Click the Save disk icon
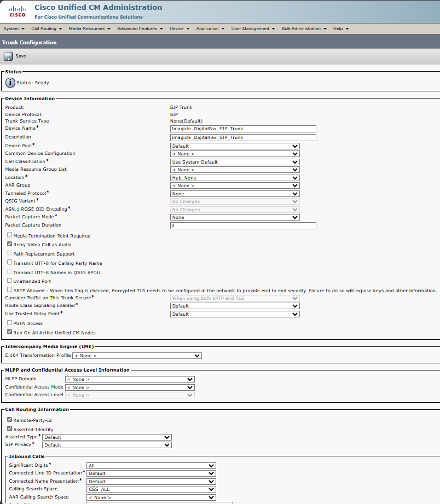Screen dimensions: 440x504 click(x=8, y=56)
